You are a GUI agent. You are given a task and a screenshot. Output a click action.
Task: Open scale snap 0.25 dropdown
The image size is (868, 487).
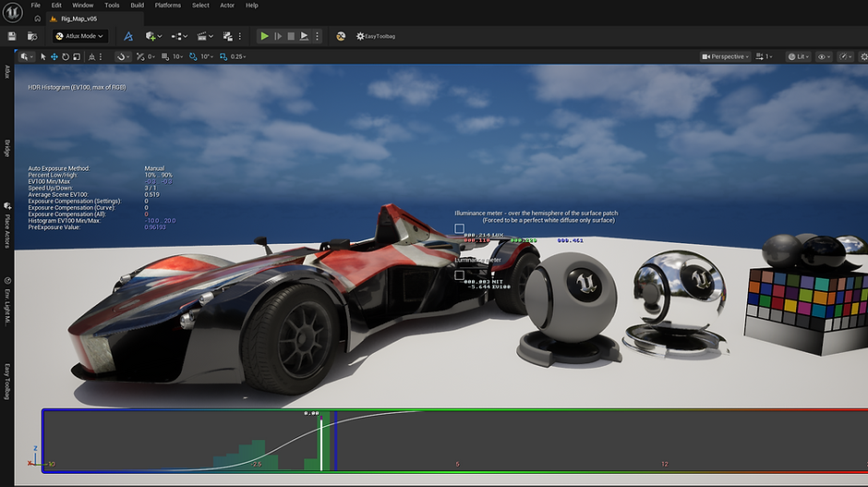coord(238,56)
